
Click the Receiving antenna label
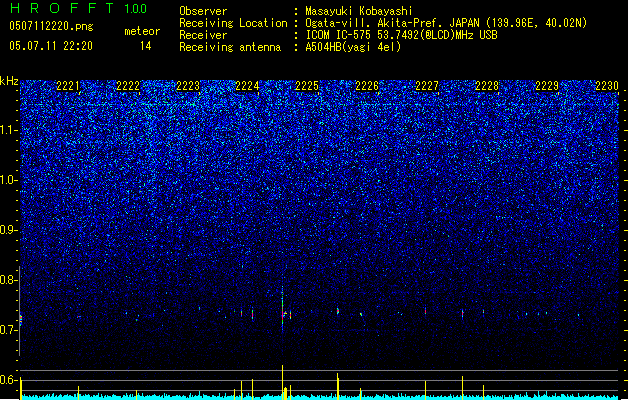(x=230, y=47)
